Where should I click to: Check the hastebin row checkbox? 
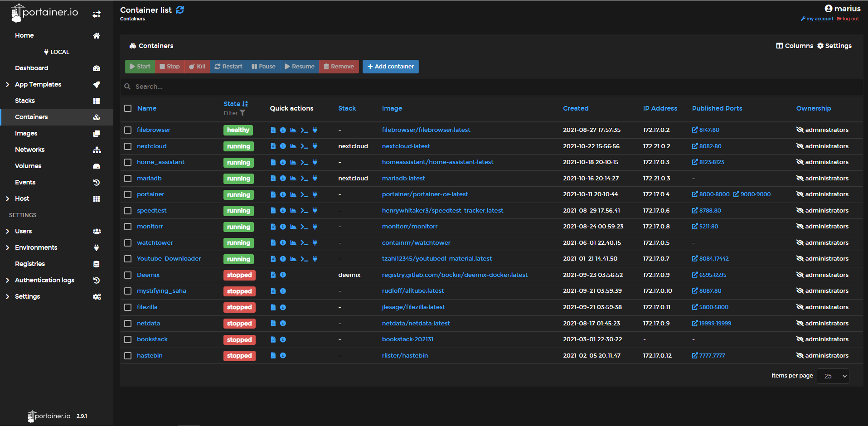[128, 356]
